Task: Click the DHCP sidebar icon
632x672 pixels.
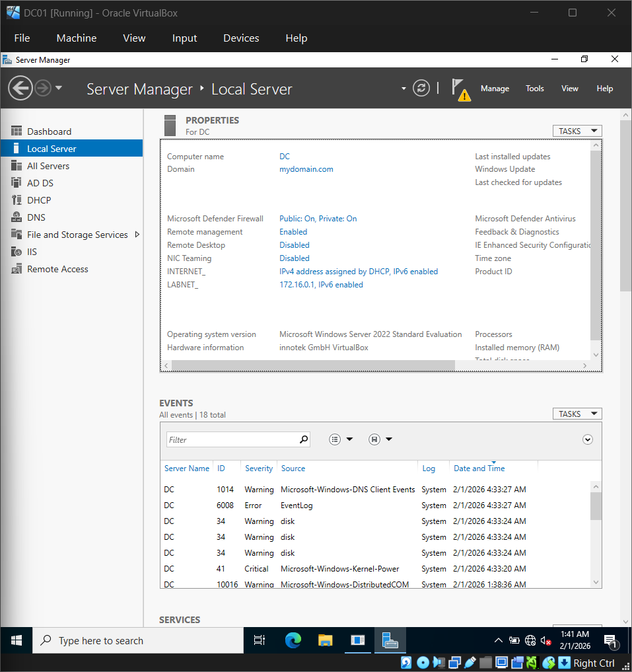Action: [17, 200]
